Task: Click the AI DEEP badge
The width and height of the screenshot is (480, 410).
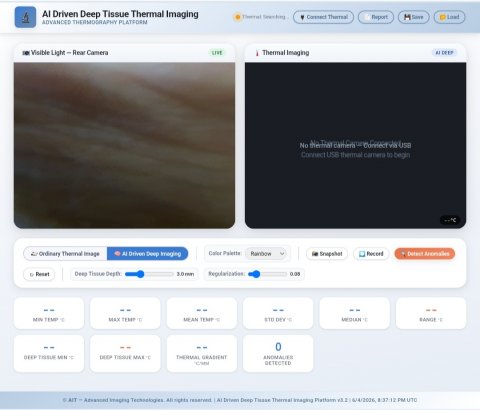Action: coord(444,53)
